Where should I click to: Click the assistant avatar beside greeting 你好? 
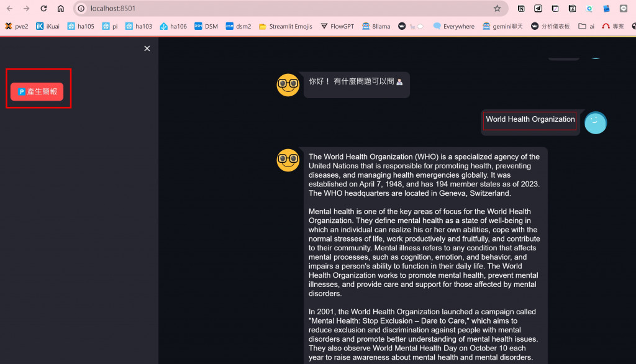tap(288, 85)
